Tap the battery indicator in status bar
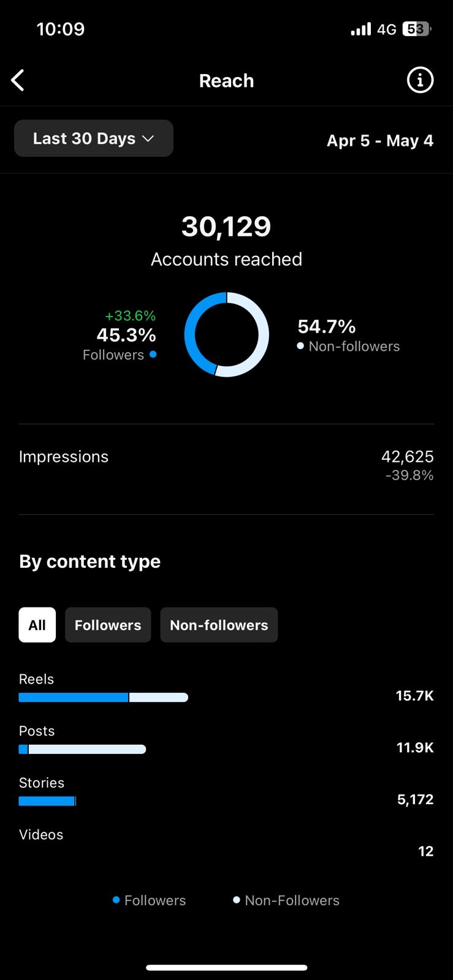This screenshot has height=980, width=453. click(x=417, y=29)
